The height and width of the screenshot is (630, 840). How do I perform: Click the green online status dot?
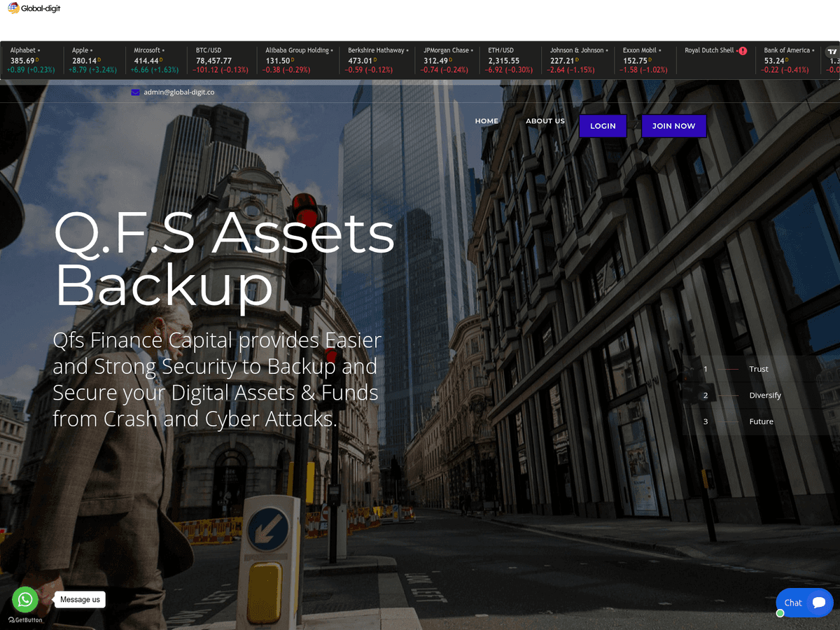coord(780,613)
